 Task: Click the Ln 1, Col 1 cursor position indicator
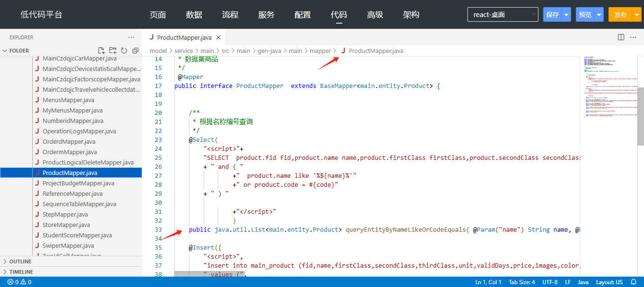click(488, 282)
